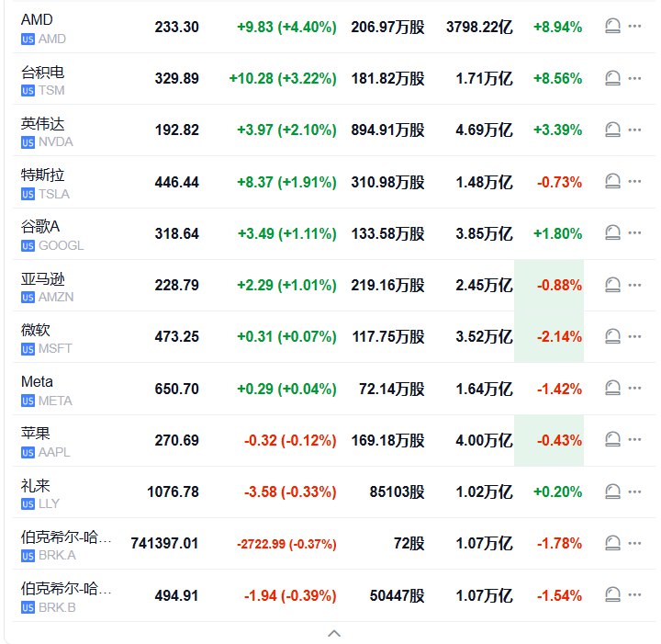This screenshot has height=644, width=661.
Task: Set price alert bell for 台积电 TSM
Action: coord(612,78)
